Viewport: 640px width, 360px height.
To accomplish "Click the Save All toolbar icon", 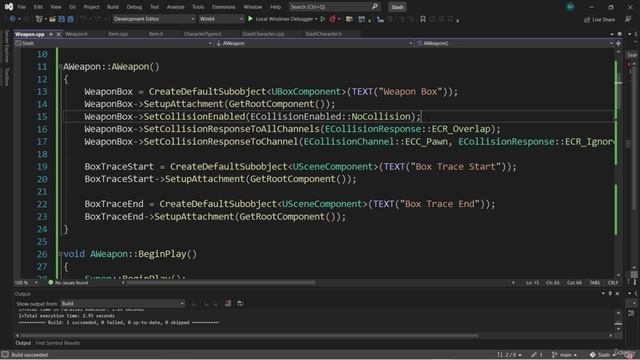I will [70, 19].
